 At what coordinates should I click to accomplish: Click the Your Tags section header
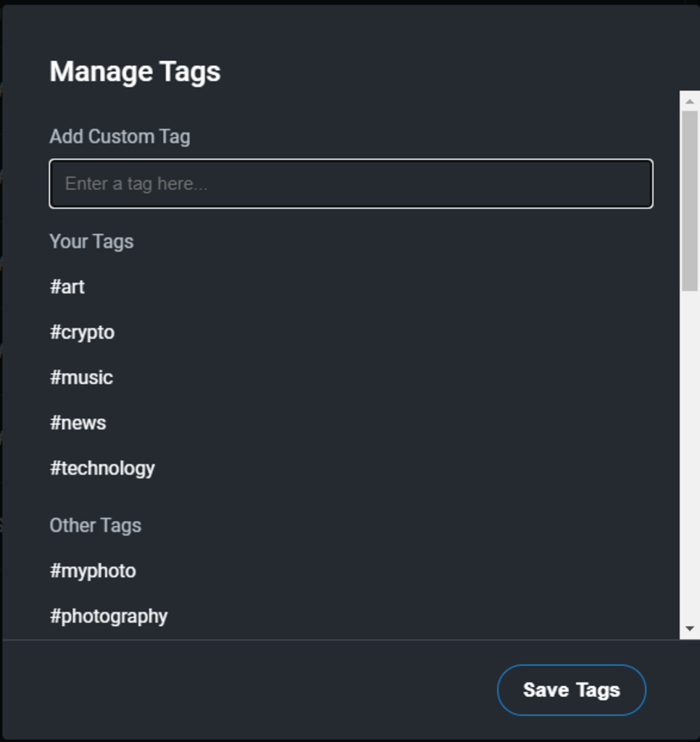click(91, 241)
